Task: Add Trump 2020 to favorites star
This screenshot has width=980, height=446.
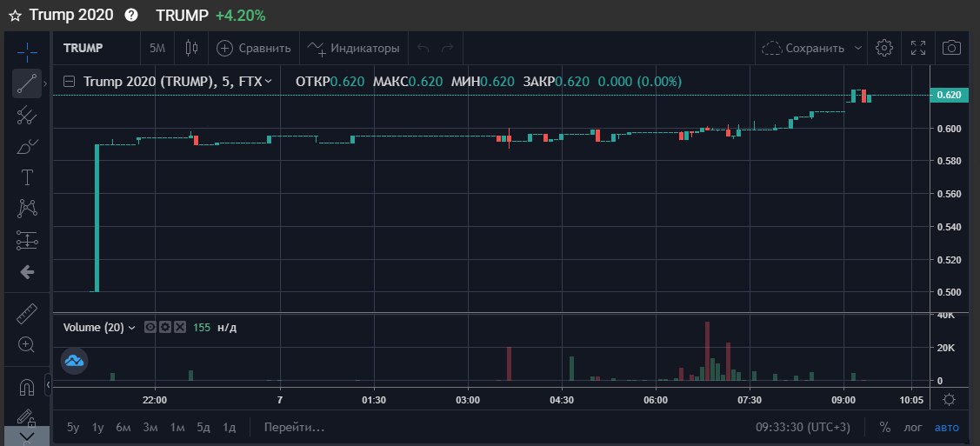Action: tap(15, 16)
